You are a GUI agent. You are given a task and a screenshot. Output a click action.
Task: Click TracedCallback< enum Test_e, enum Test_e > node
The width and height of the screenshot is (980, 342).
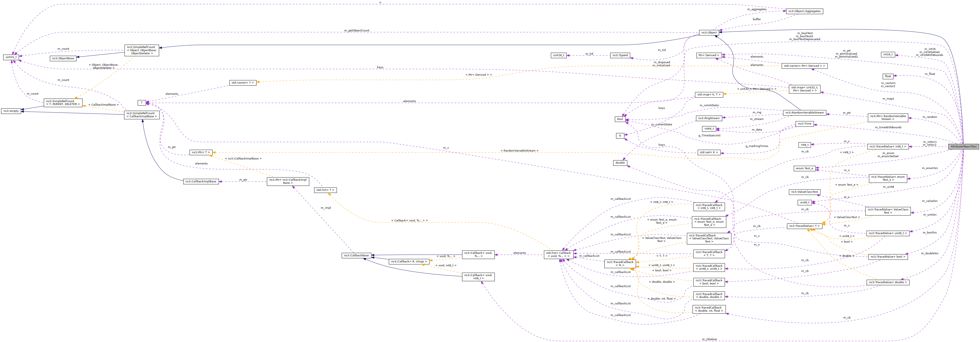[x=709, y=222]
